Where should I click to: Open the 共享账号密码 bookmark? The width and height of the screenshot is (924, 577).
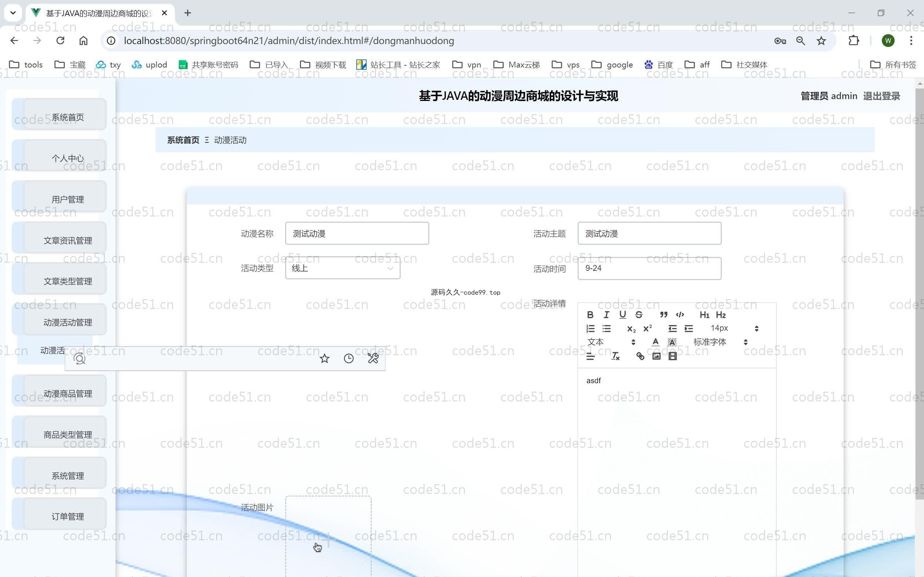point(208,65)
